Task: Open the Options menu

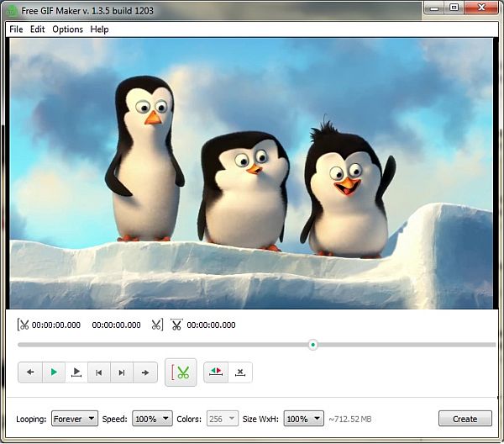Action: click(67, 29)
